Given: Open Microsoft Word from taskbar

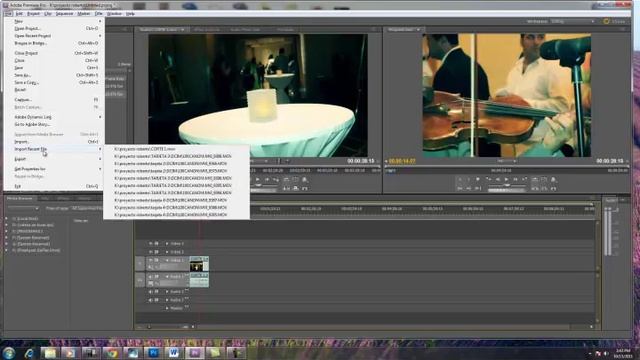Looking at the screenshot, I should 174,353.
